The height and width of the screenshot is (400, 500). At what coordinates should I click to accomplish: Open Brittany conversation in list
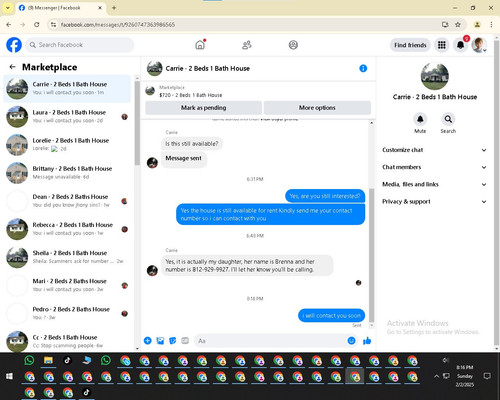coord(67,173)
